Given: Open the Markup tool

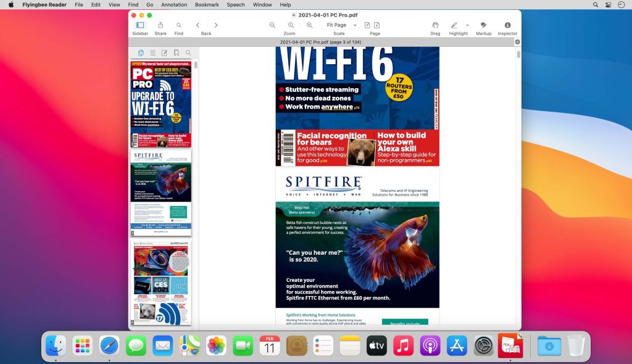Looking at the screenshot, I should (x=483, y=25).
